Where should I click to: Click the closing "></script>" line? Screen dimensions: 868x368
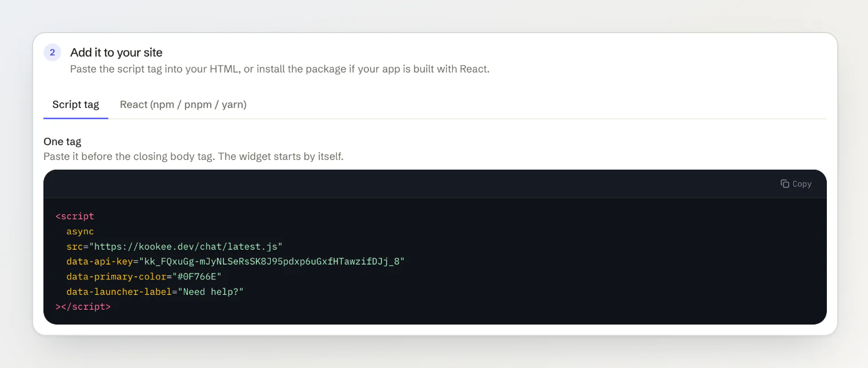[x=83, y=307]
